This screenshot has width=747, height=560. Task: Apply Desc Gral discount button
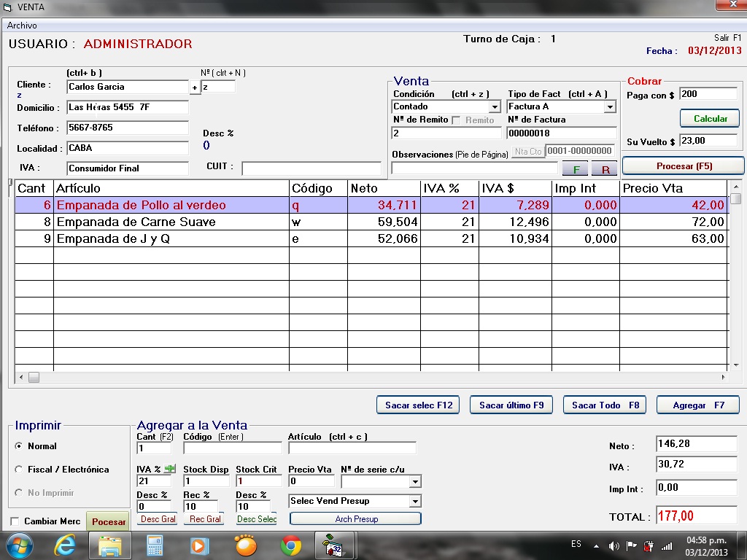tap(158, 519)
